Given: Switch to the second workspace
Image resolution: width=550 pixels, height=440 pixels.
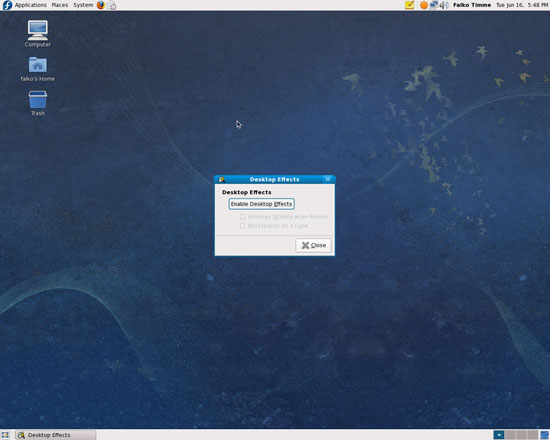Looking at the screenshot, I should 510,435.
